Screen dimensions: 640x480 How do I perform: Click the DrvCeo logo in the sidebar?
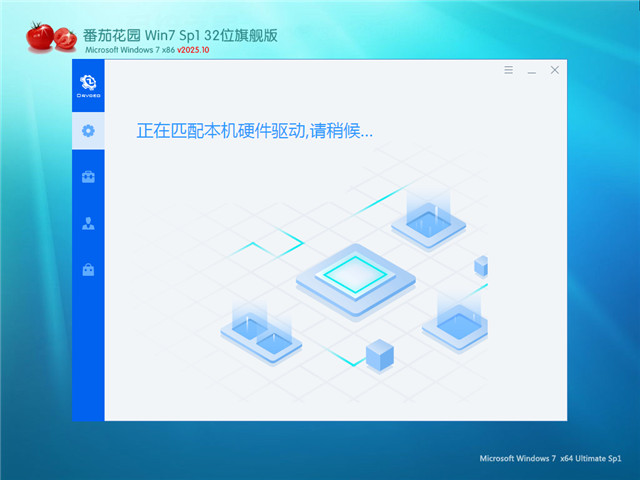(x=88, y=83)
